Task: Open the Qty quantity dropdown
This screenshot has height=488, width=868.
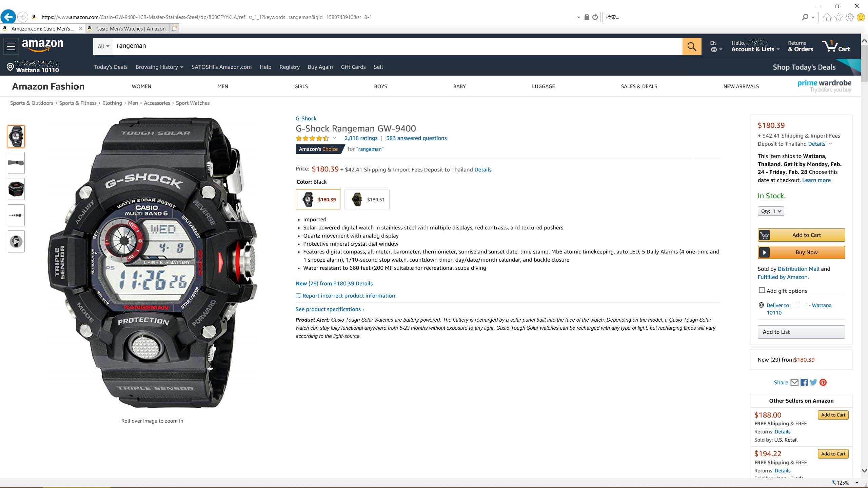Action: point(771,211)
